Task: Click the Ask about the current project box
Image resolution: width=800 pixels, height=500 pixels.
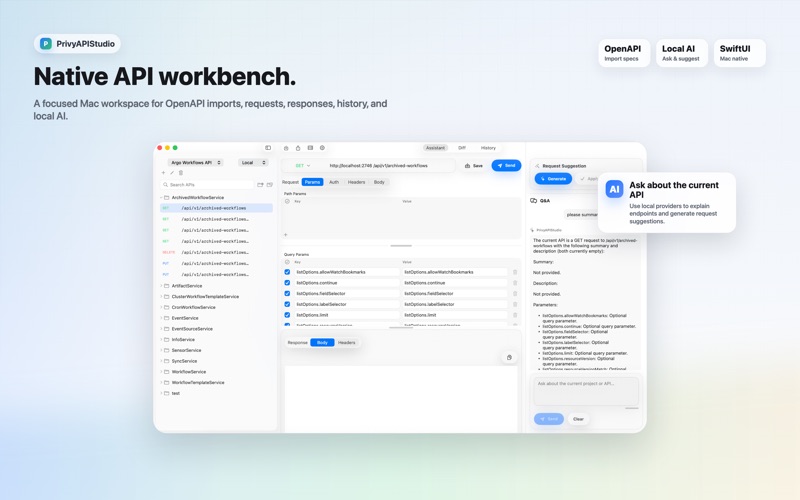Action: click(586, 391)
